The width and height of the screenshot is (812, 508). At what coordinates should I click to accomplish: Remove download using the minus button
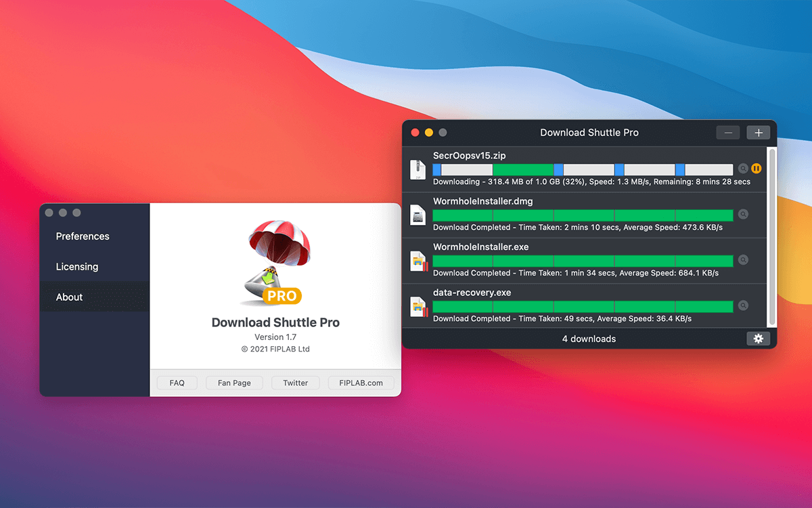[x=728, y=133]
